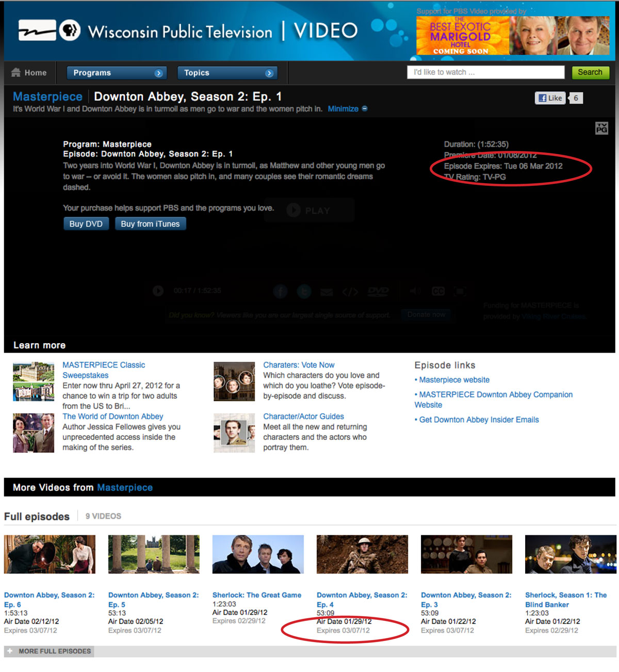Minimize the episode description
The image size is (619, 672).
click(348, 109)
